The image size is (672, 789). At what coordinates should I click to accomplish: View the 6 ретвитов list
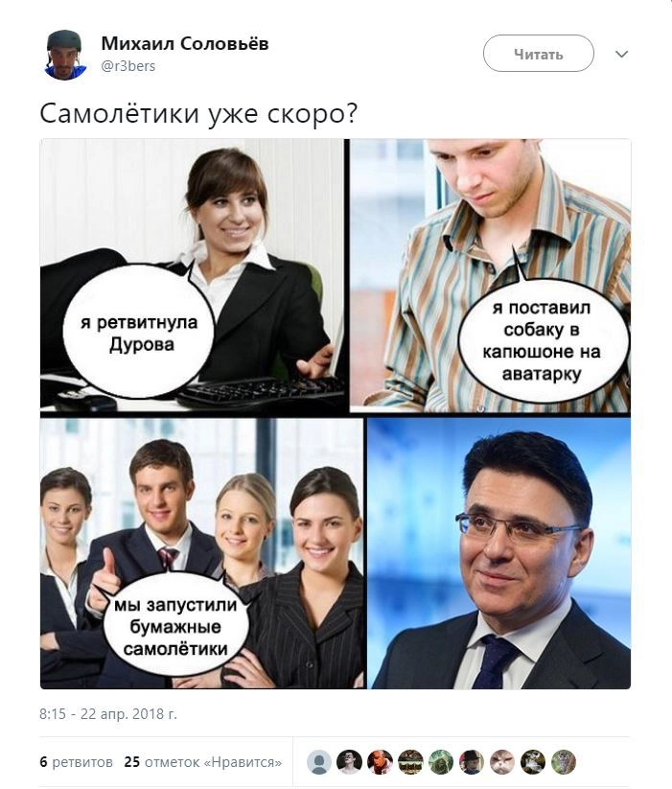coord(77,762)
